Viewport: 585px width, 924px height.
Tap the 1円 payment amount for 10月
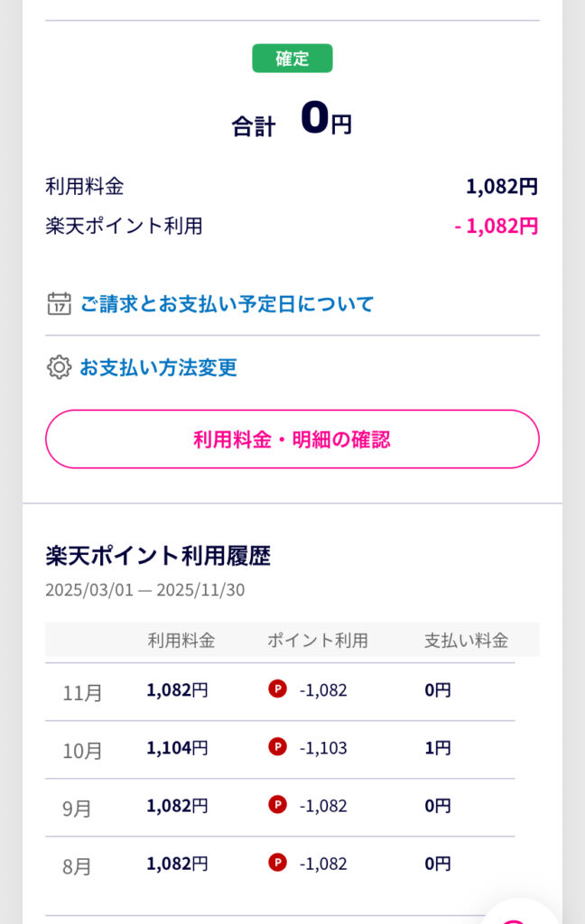[x=438, y=748]
